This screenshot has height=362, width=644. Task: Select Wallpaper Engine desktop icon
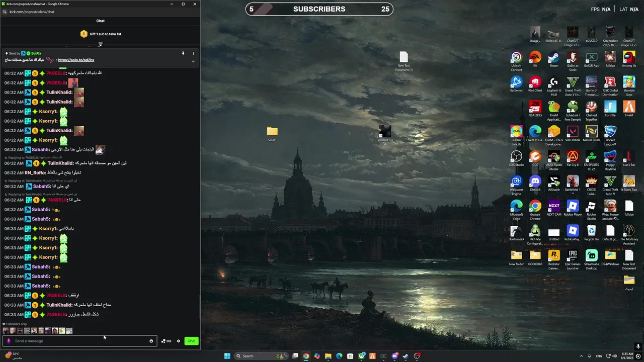[516, 185]
